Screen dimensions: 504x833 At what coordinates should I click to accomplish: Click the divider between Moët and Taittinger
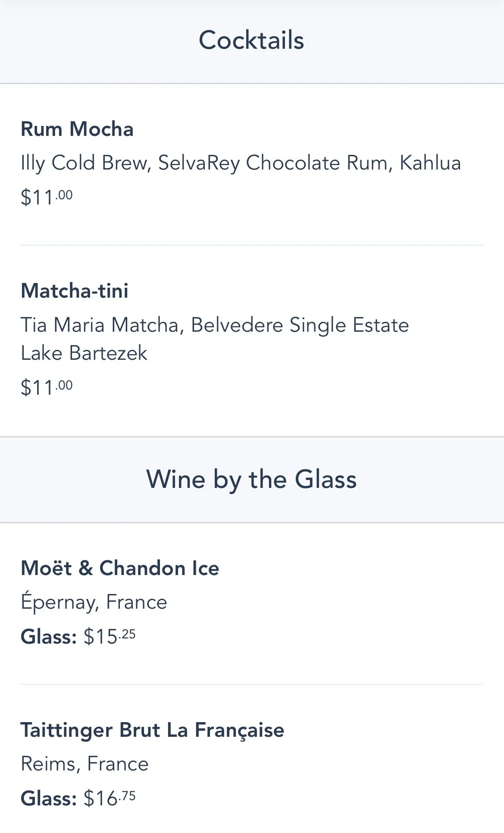(251, 684)
